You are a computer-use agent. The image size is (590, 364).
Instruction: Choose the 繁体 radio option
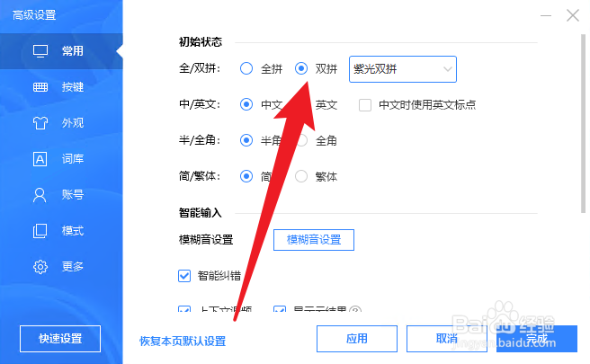301,176
